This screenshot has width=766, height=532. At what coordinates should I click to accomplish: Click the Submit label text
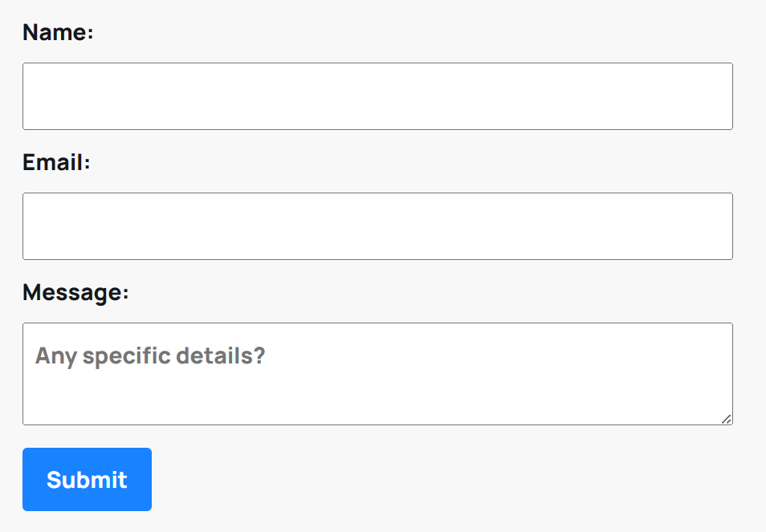(87, 479)
